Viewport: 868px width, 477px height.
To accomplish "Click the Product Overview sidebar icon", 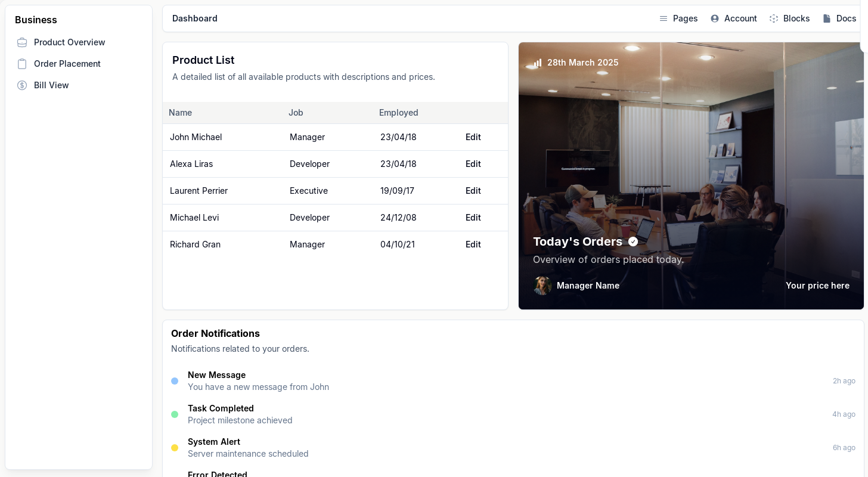I will point(22,42).
